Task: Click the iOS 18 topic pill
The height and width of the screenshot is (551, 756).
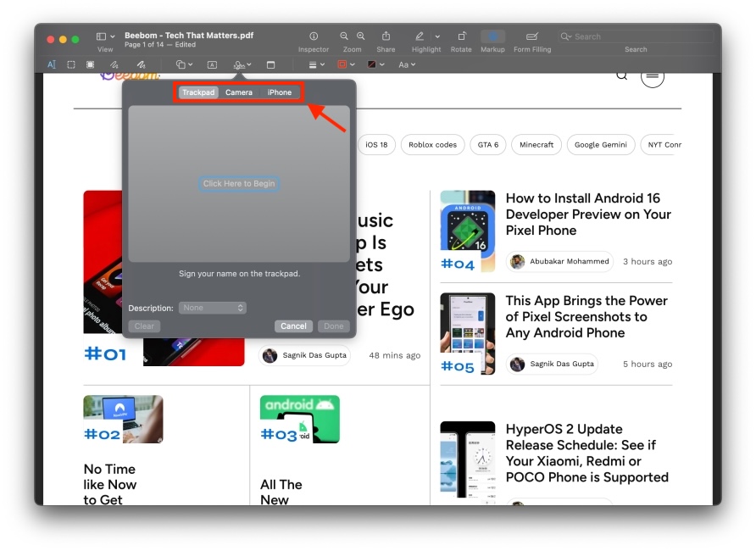Action: 376,145
